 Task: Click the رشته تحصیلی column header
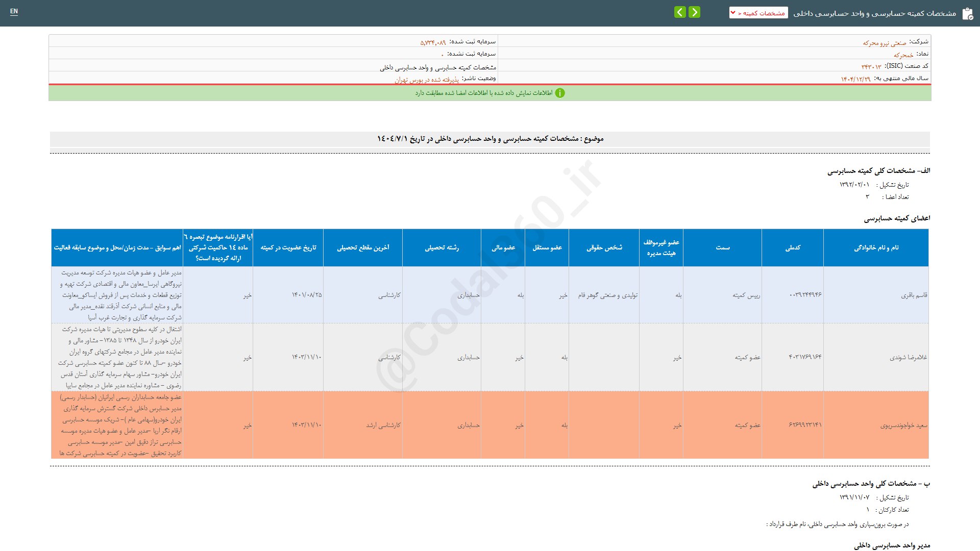(442, 247)
